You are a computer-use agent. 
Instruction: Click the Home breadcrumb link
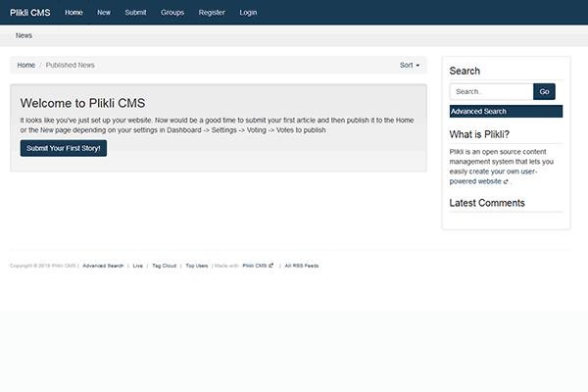click(x=25, y=65)
